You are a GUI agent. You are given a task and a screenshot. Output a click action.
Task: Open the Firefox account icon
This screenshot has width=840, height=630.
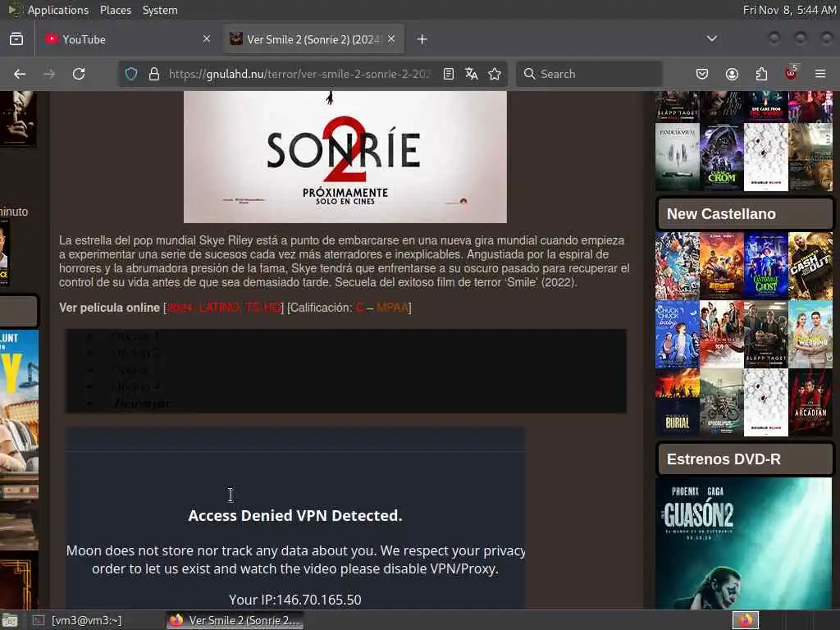pos(732,74)
